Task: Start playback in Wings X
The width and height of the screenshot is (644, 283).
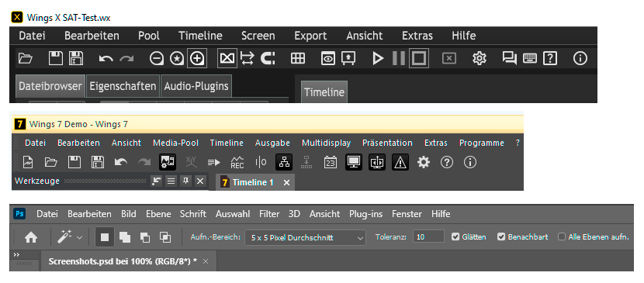Action: (378, 59)
